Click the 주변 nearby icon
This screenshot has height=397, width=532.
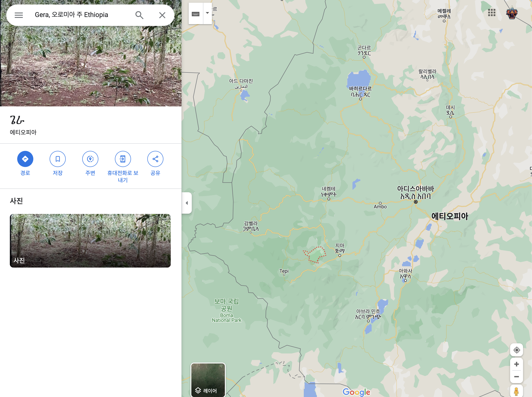90,159
